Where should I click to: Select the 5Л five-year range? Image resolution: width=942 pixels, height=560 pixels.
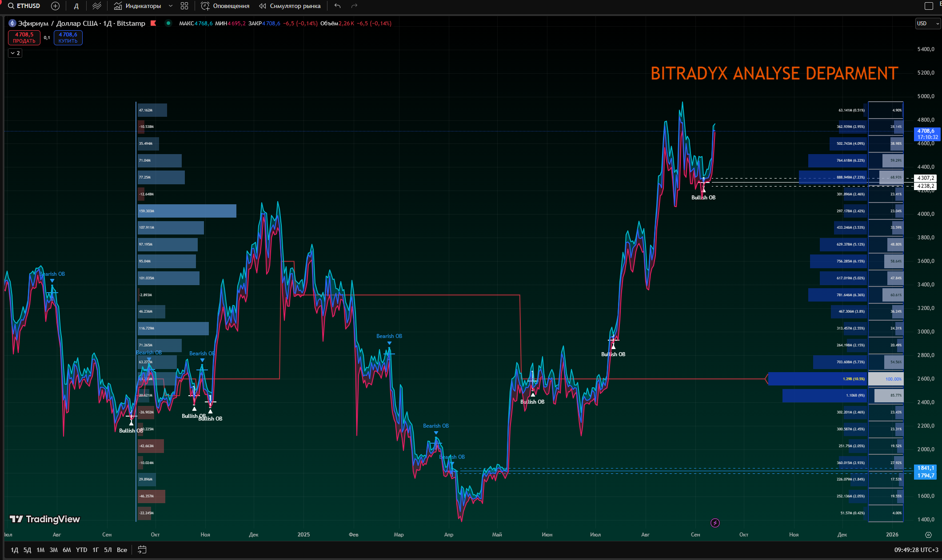[108, 550]
